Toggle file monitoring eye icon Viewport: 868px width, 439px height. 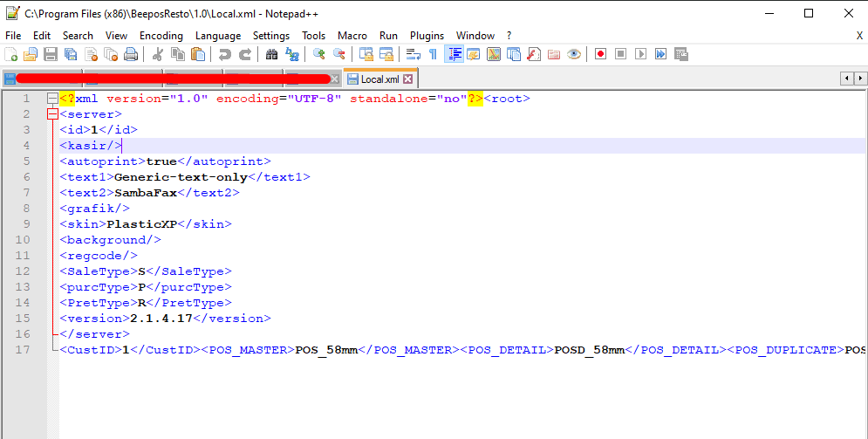point(574,54)
